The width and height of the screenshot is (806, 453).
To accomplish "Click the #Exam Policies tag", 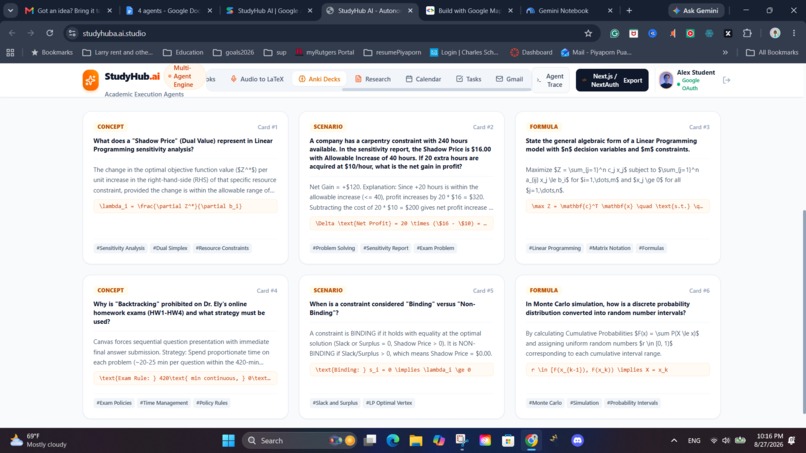I will click(x=114, y=403).
